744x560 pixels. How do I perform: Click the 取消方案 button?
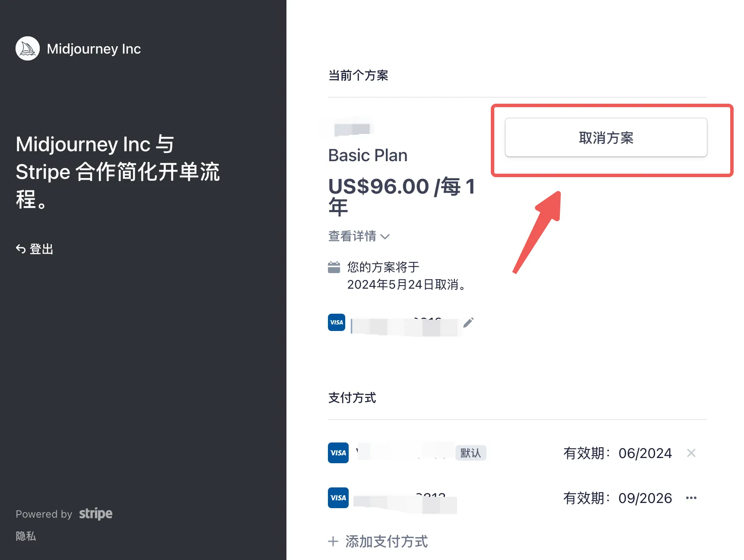(x=605, y=137)
